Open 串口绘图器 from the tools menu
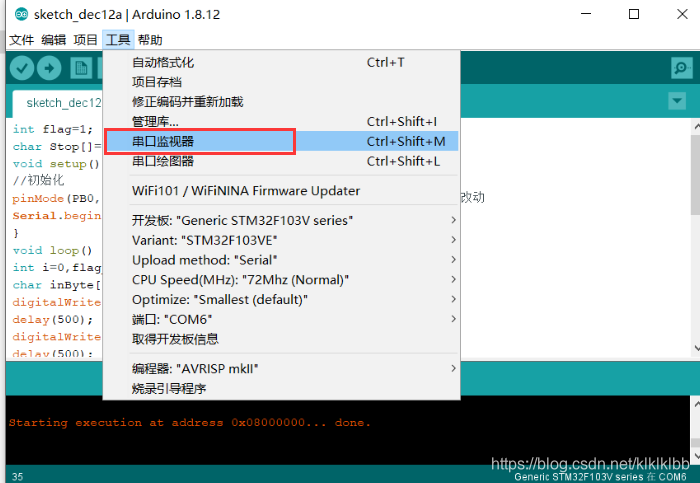This screenshot has width=700, height=483. click(281, 161)
